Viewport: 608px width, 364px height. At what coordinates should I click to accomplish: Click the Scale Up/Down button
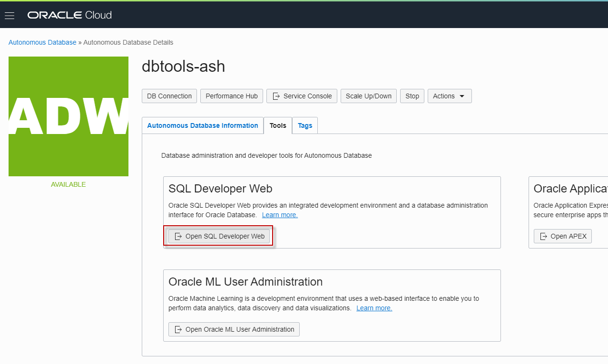click(x=369, y=96)
